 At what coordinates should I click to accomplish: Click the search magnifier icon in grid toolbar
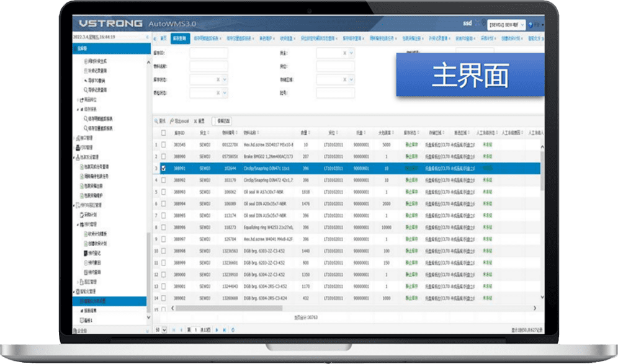tap(156, 121)
